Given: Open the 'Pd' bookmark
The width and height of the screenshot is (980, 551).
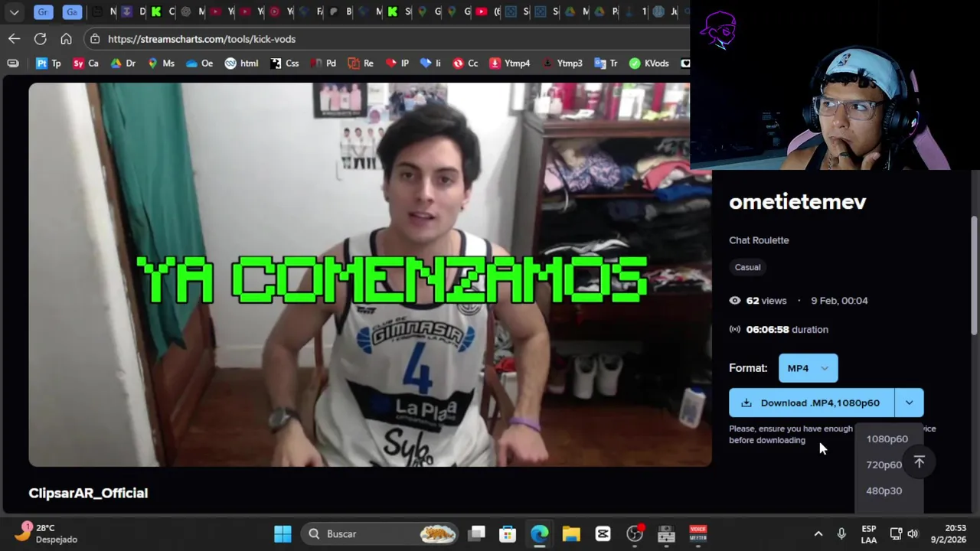Looking at the screenshot, I should pos(323,64).
